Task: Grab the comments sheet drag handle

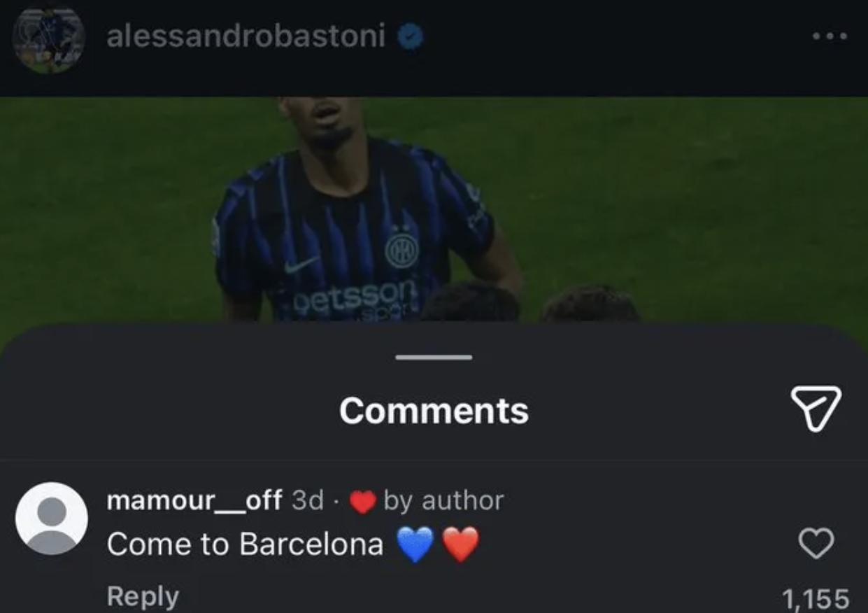Action: tap(434, 358)
